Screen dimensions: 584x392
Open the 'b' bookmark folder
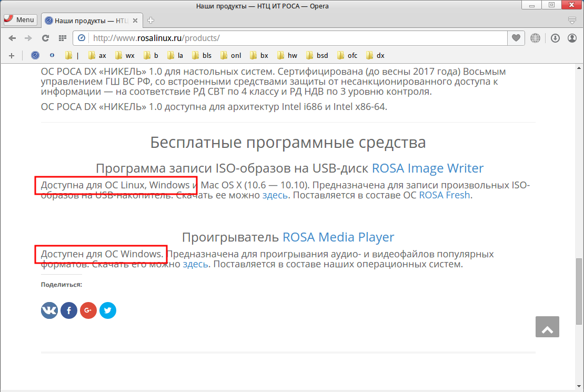pyautogui.click(x=151, y=56)
